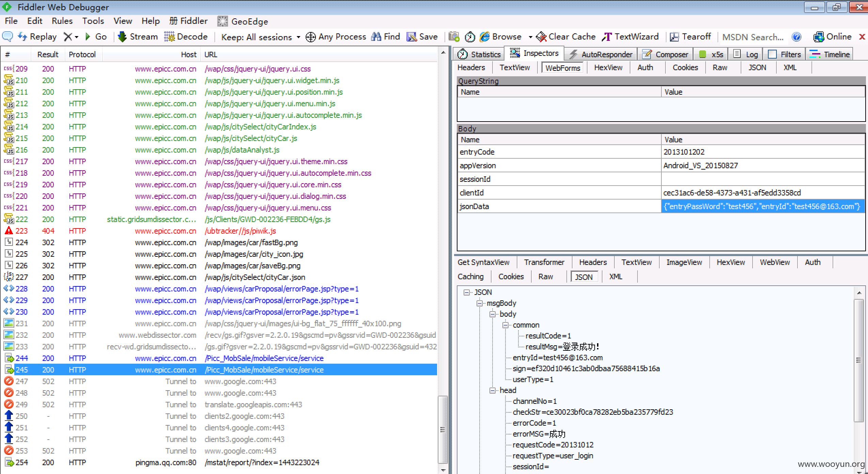Click the Online status indicator
The image size is (868, 474).
pyautogui.click(x=832, y=36)
